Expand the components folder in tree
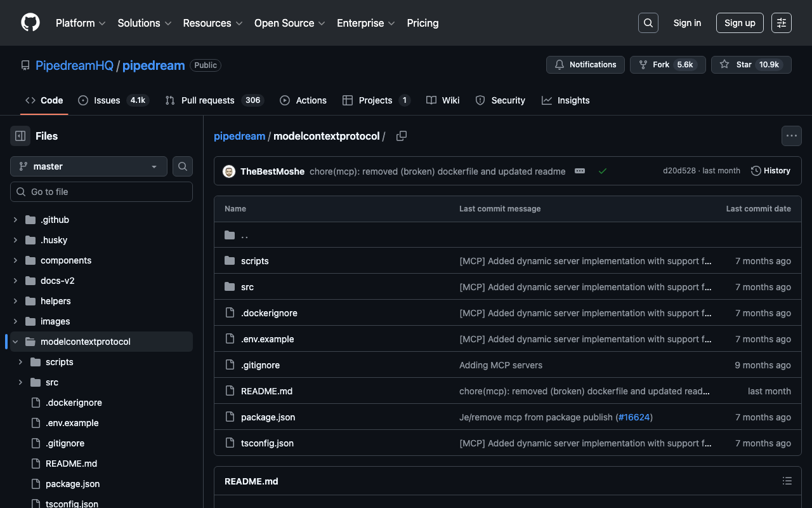The height and width of the screenshot is (508, 812). click(15, 260)
